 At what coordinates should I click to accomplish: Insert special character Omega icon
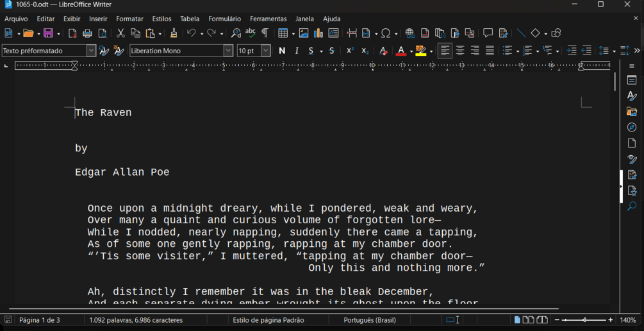click(386, 33)
